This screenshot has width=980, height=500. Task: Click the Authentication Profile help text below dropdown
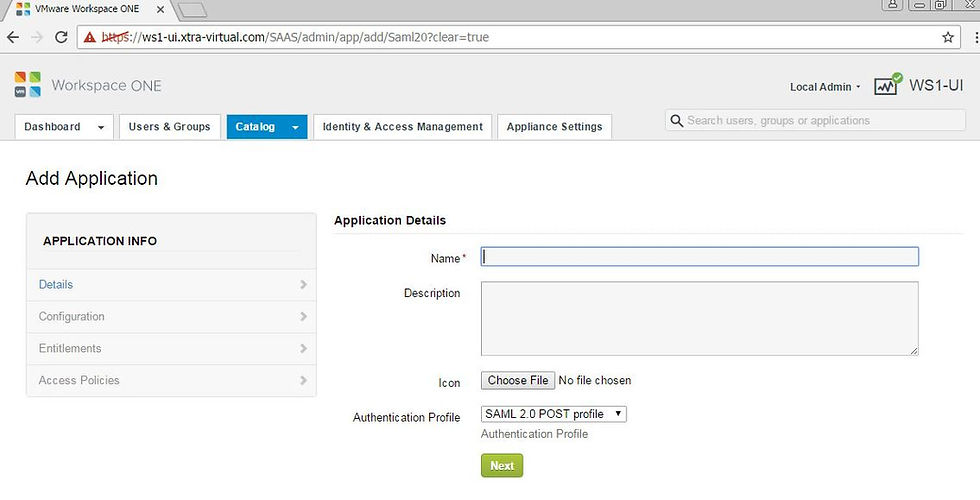pyautogui.click(x=534, y=434)
